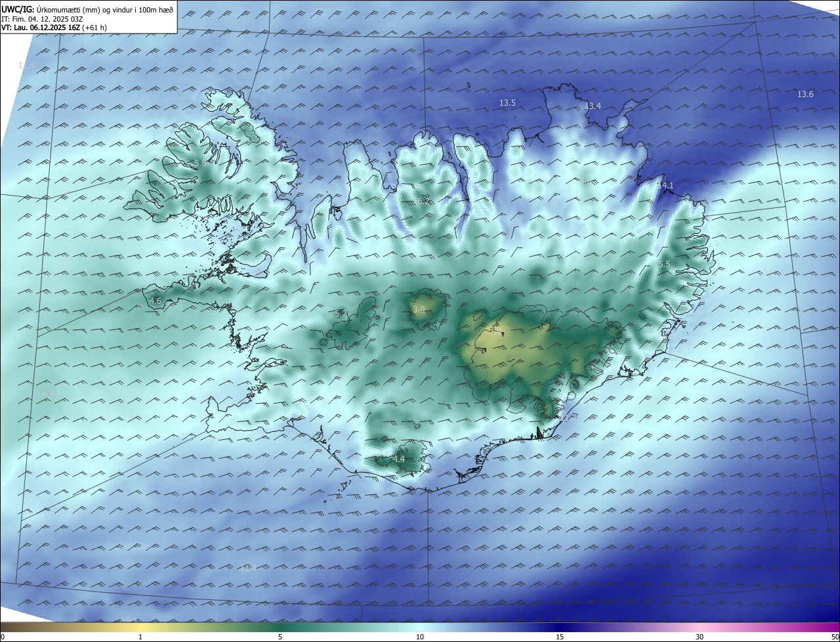Screen dimensions: 840x642
Task: Click the 6.2 value label in north Iceland
Action: [424, 201]
